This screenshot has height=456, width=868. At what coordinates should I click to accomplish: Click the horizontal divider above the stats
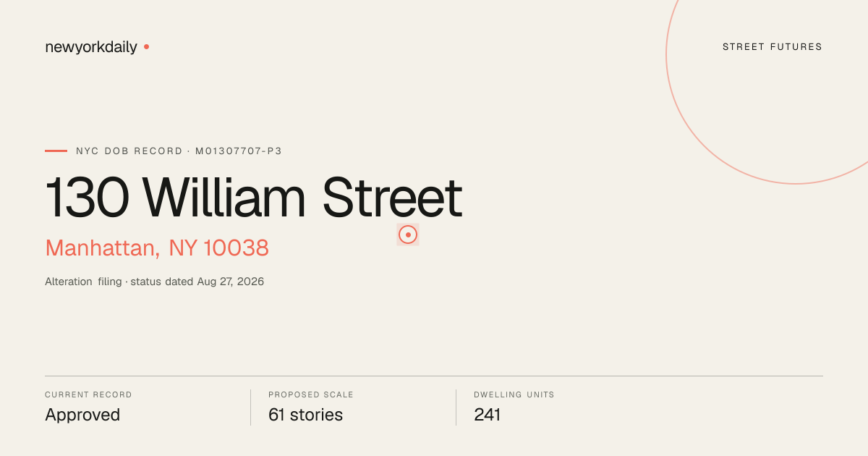[434, 376]
